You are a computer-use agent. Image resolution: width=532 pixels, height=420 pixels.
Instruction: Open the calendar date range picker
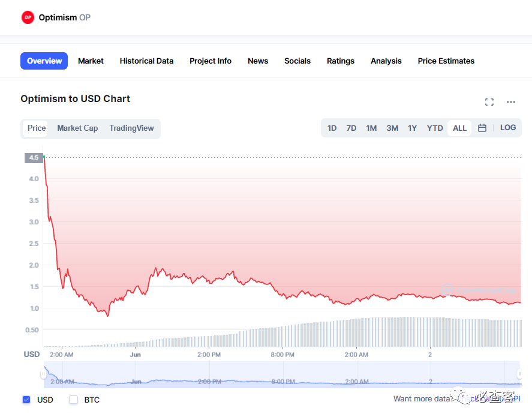(x=482, y=128)
